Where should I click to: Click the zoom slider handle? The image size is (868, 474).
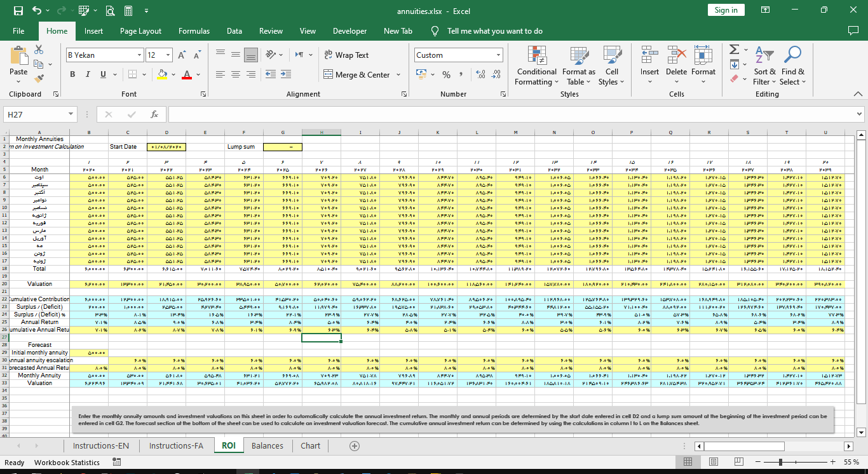(780, 462)
